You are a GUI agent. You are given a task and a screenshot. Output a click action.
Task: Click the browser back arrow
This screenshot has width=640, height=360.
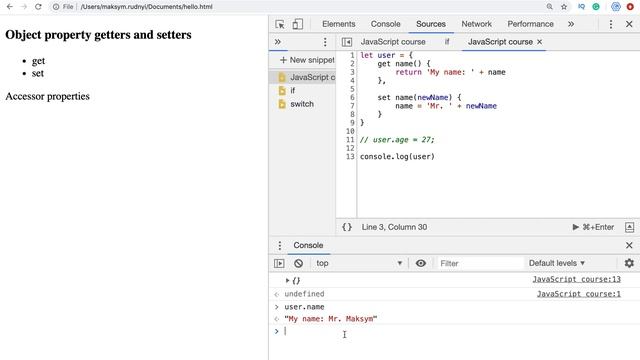(10, 7)
